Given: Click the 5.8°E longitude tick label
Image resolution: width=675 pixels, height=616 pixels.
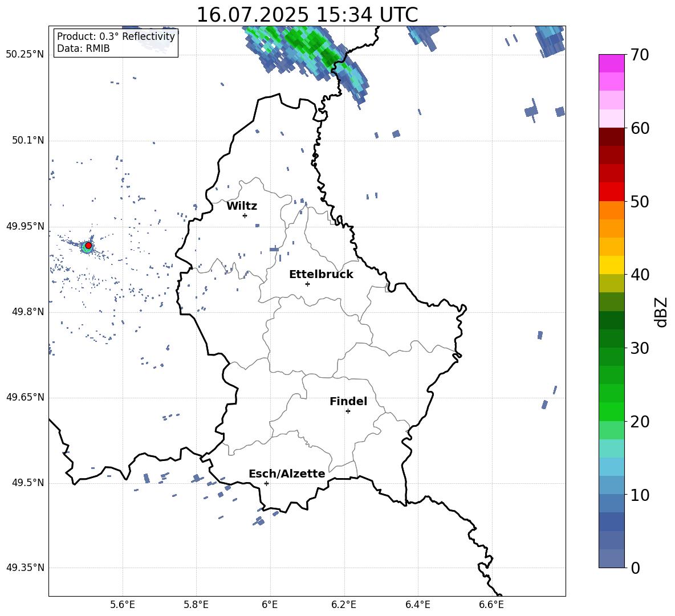Looking at the screenshot, I should (196, 605).
